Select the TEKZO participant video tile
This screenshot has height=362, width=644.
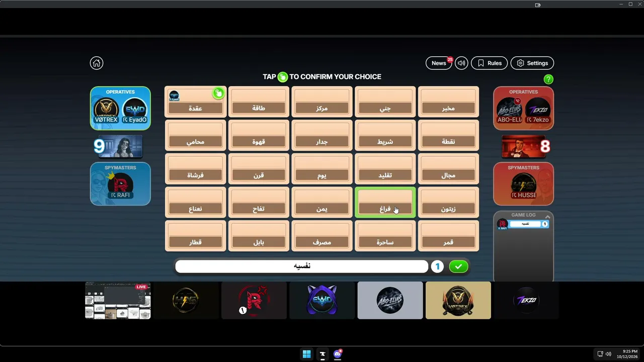[526, 301]
